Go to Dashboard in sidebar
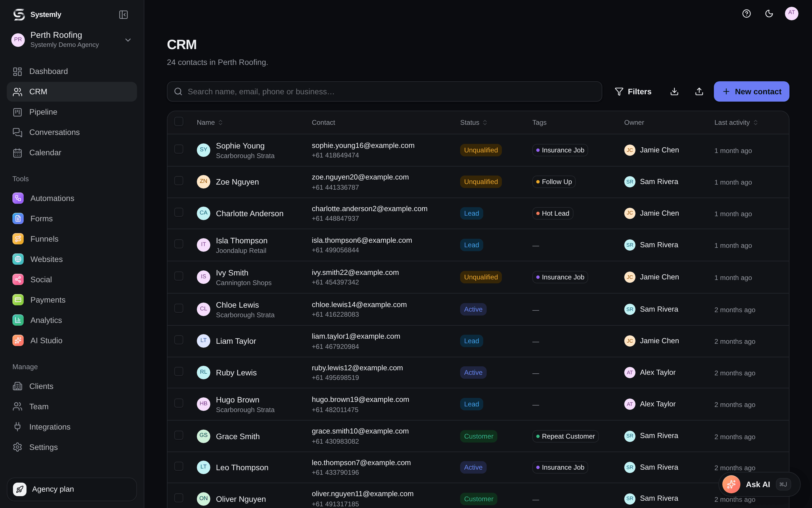 [x=72, y=71]
